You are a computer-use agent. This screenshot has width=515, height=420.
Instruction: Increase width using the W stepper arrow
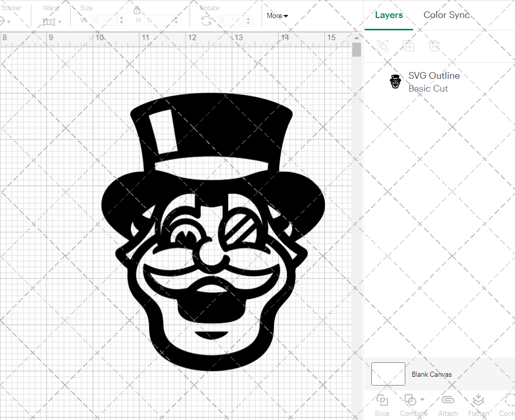coord(122,18)
